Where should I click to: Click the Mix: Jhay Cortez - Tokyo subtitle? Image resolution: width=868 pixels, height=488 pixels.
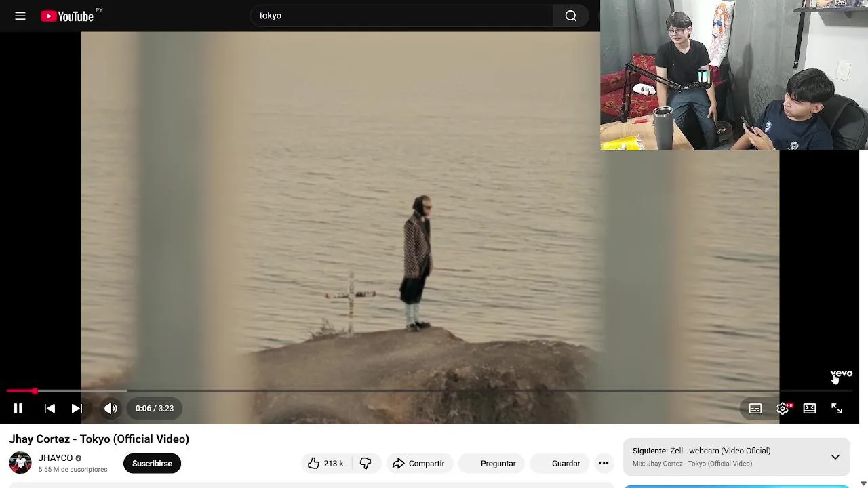692,464
